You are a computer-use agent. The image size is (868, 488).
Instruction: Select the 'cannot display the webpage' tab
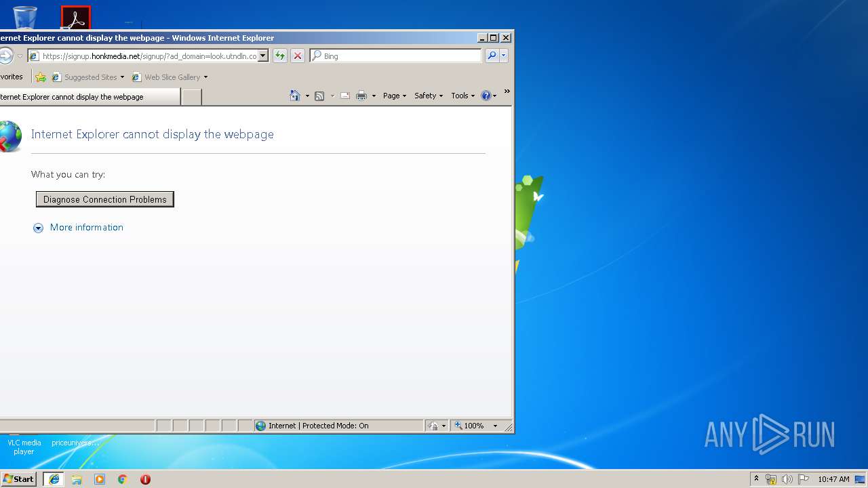pyautogui.click(x=90, y=97)
